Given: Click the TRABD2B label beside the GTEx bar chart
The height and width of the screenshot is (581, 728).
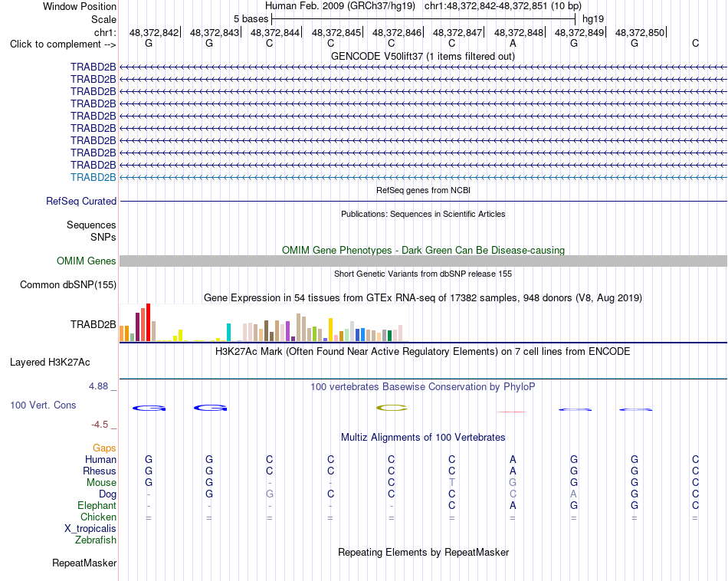Looking at the screenshot, I should [93, 325].
